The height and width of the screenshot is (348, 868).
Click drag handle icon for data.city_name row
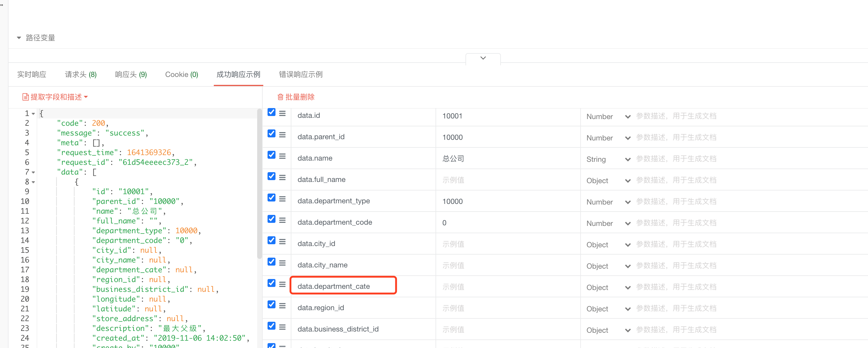(283, 263)
